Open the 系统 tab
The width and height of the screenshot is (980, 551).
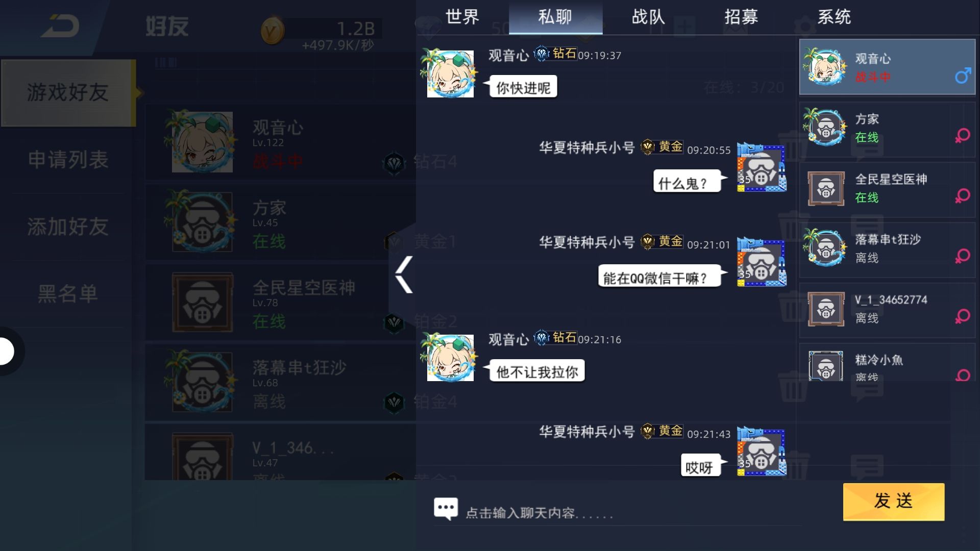click(834, 17)
